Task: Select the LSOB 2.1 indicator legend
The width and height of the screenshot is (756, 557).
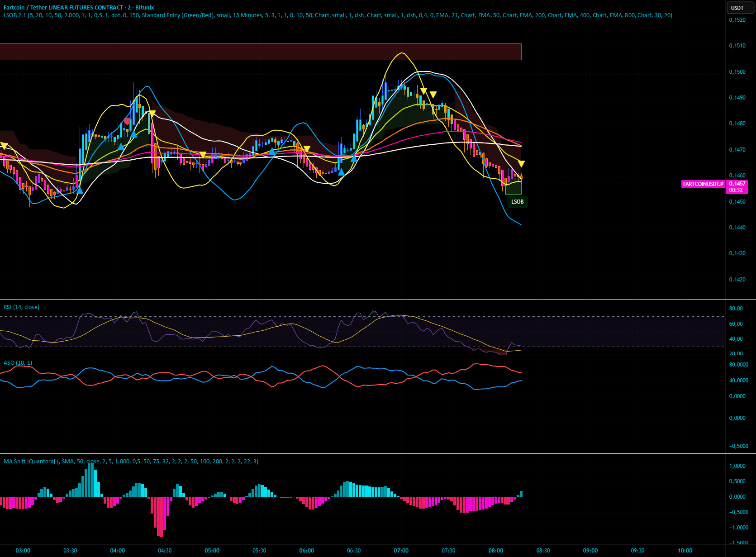Action: (338, 15)
